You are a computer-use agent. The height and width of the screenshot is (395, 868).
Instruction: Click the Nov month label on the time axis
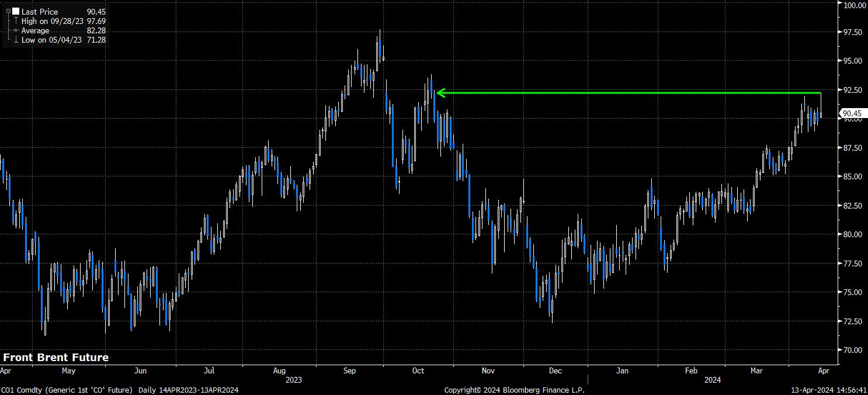tap(488, 370)
